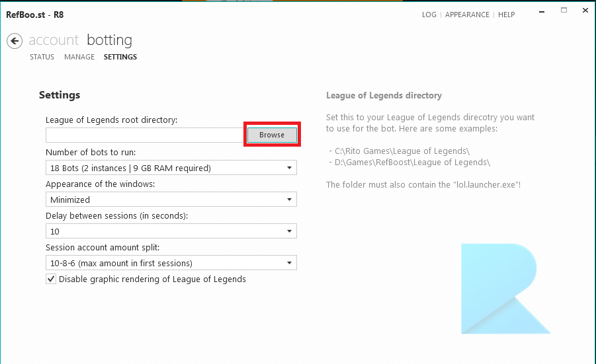
Task: Open the HELP menu
Action: pyautogui.click(x=506, y=15)
